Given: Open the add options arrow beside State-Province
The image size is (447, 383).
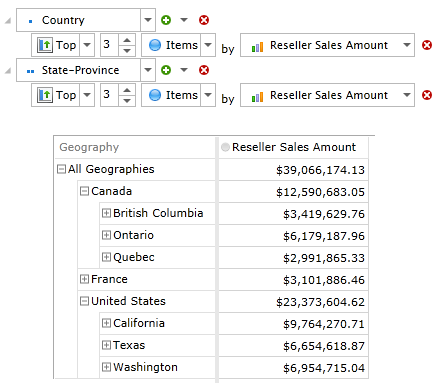Looking at the screenshot, I should point(184,70).
